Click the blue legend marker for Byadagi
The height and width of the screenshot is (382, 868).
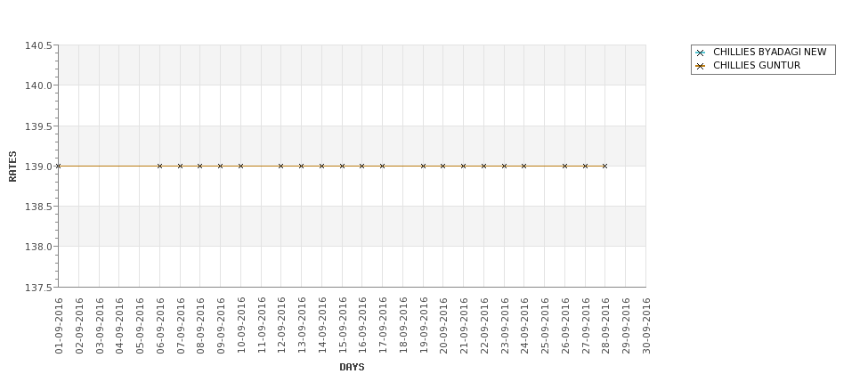point(701,53)
